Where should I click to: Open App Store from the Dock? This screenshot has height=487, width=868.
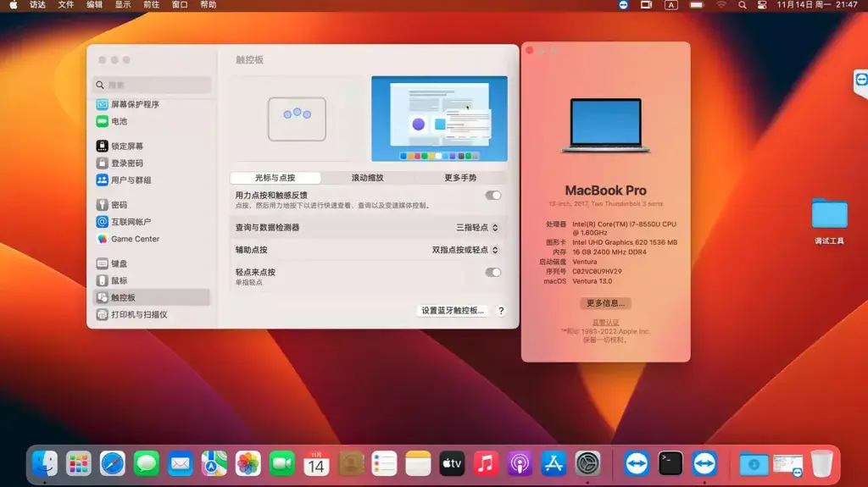pyautogui.click(x=554, y=464)
